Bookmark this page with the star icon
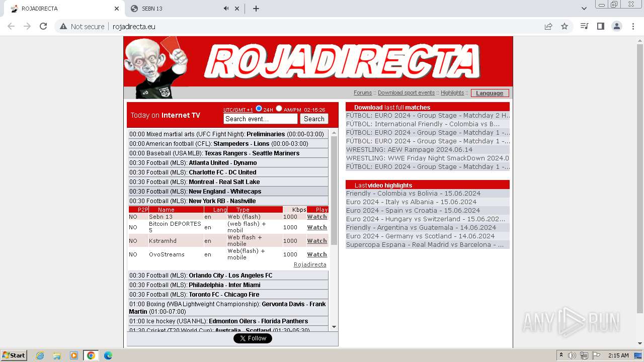Viewport: 644px width, 362px height. coord(565,26)
